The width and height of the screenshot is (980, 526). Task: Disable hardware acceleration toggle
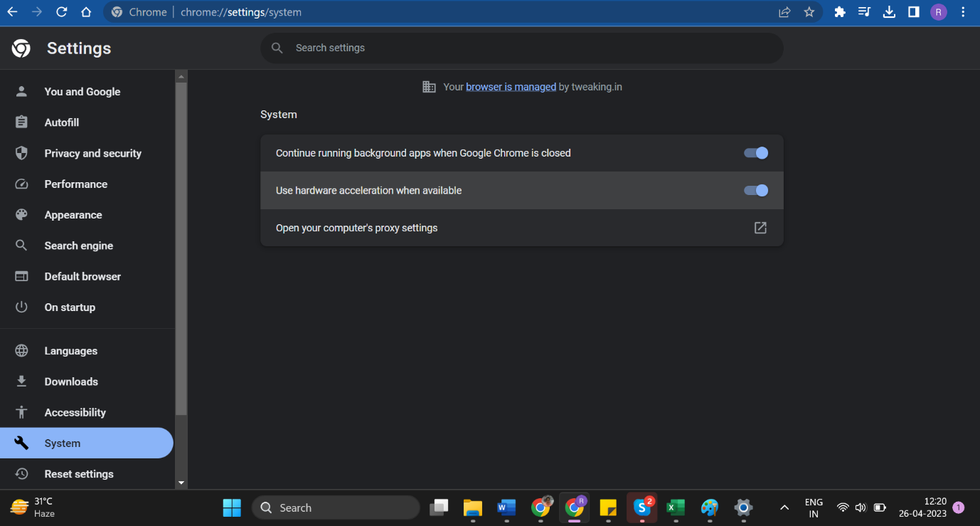coord(756,190)
